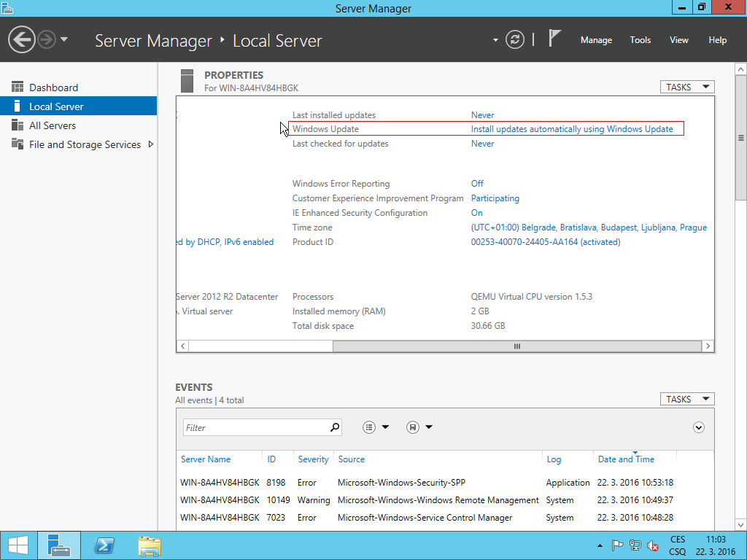Select event 8198 Security-SPP row
This screenshot has width=747, height=560.
pyautogui.click(x=445, y=483)
